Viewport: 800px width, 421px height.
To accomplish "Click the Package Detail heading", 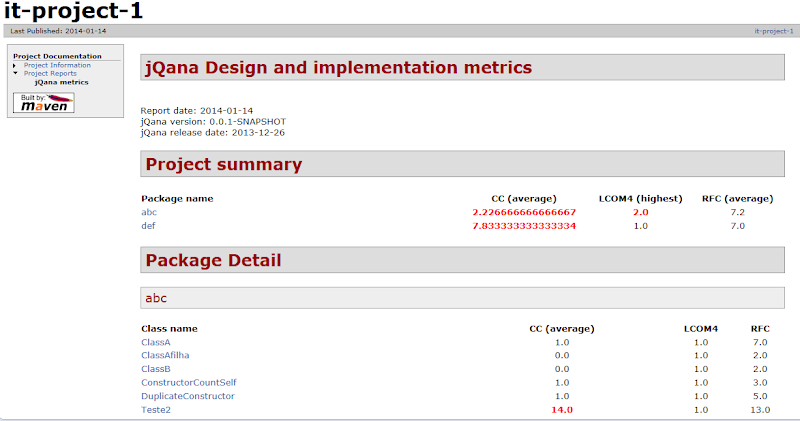I will click(213, 260).
